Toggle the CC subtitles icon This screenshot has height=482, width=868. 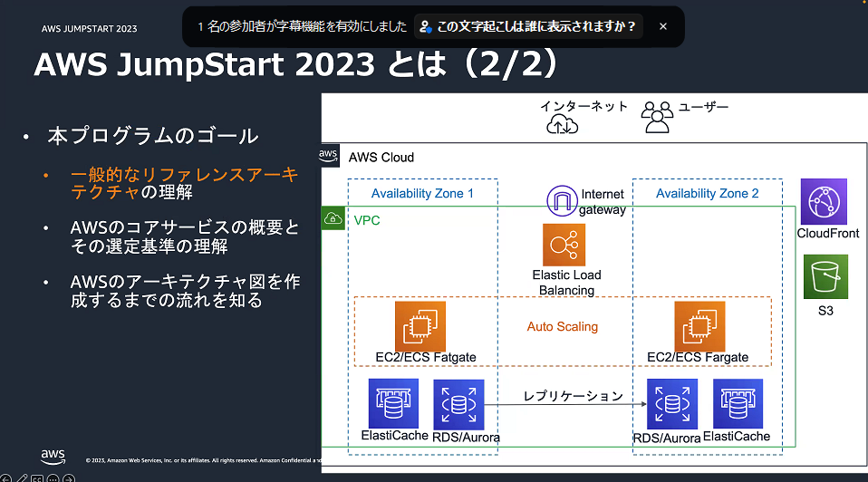point(37,478)
